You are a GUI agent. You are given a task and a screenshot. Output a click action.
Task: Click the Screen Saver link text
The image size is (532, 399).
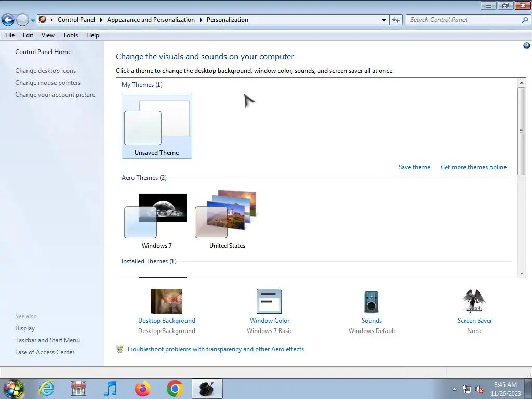(474, 320)
